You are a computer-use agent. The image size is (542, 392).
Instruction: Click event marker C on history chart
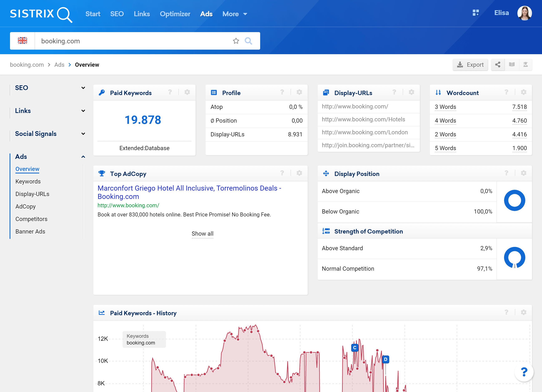point(355,348)
